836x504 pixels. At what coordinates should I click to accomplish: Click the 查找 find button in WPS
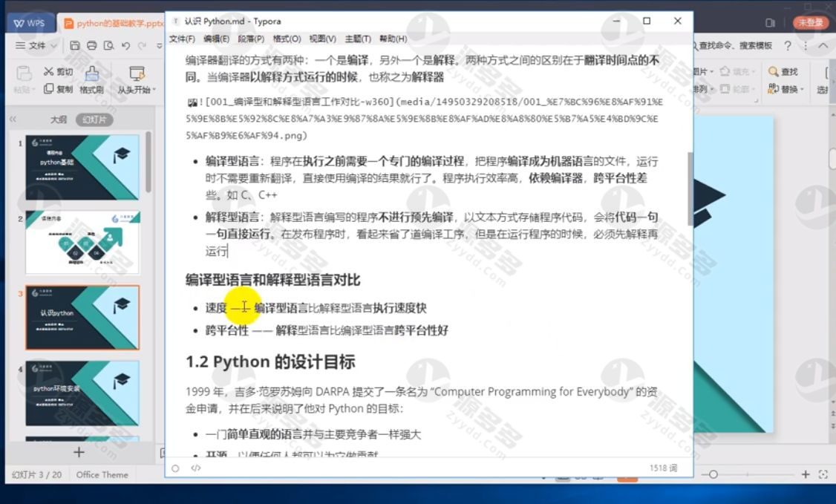(783, 71)
